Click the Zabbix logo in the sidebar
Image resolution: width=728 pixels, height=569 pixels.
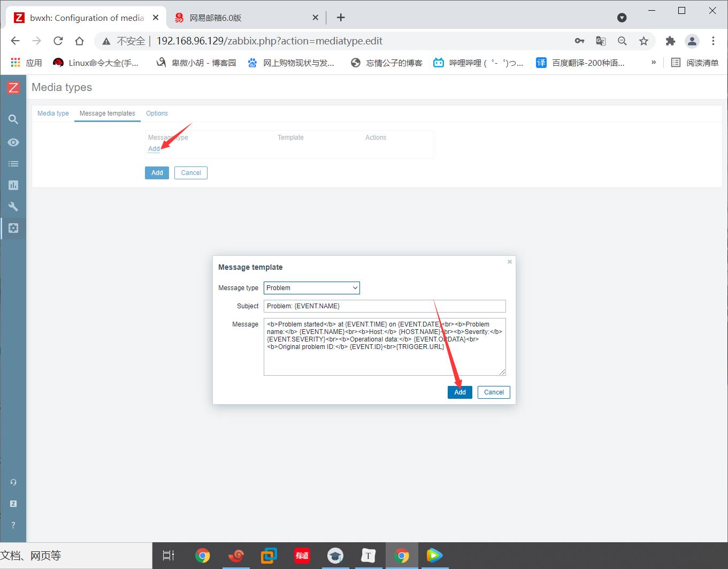(x=13, y=88)
